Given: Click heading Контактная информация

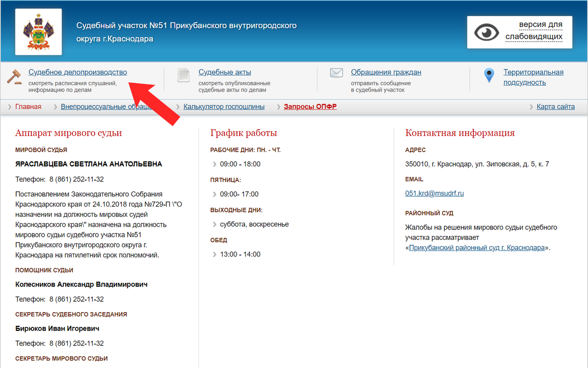Looking at the screenshot, I should click(460, 133).
